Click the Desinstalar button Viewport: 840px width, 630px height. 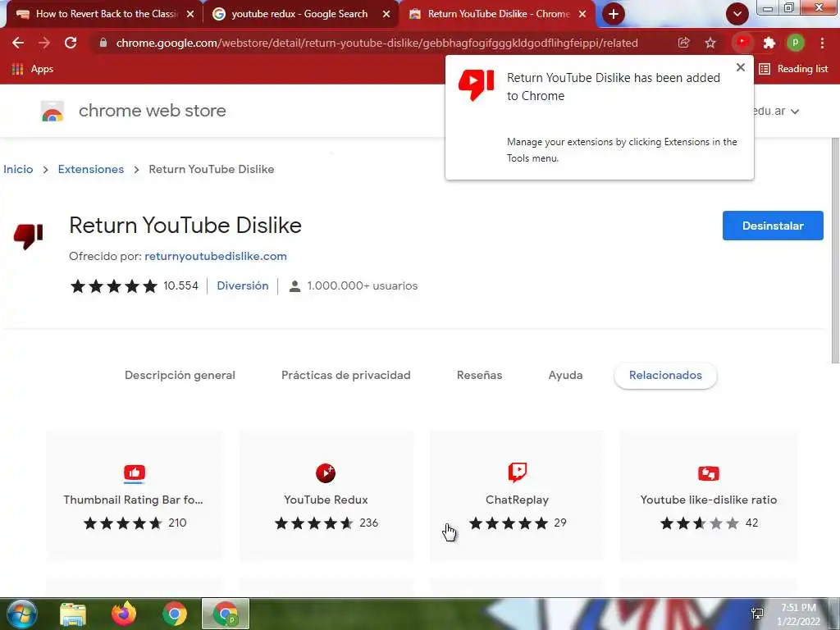click(x=773, y=226)
